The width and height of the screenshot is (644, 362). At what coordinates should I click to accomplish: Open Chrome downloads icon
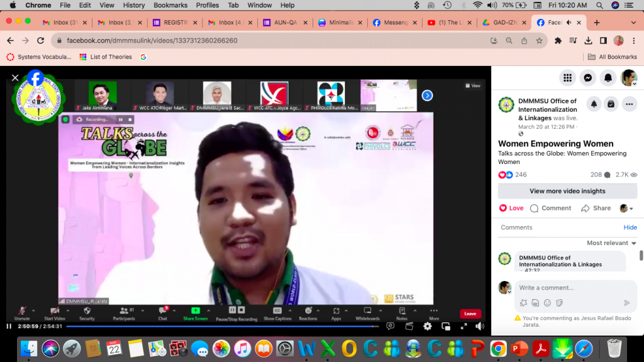588,41
